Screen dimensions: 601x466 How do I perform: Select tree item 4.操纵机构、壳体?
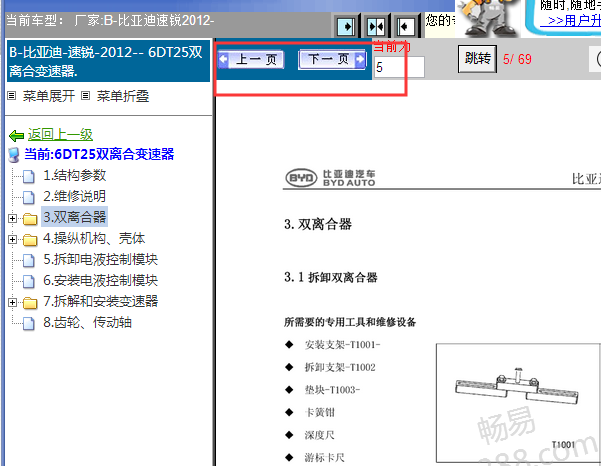coord(94,238)
